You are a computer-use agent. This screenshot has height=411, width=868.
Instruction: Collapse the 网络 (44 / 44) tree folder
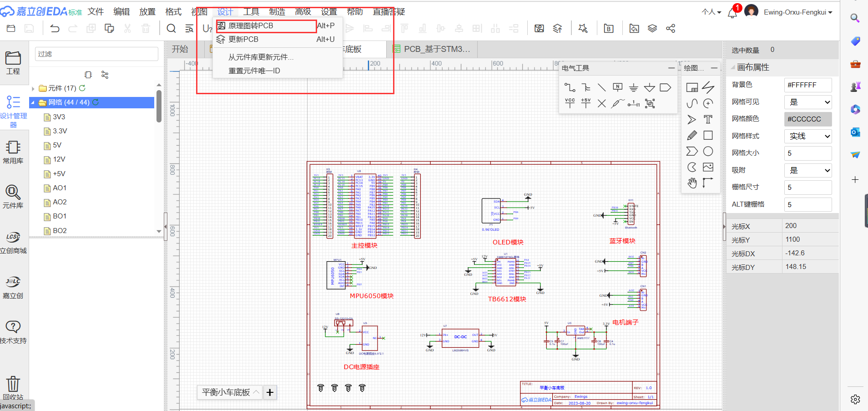tap(33, 102)
